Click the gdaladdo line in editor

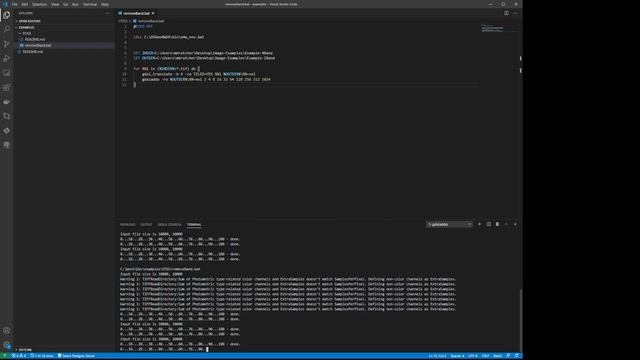pos(206,80)
